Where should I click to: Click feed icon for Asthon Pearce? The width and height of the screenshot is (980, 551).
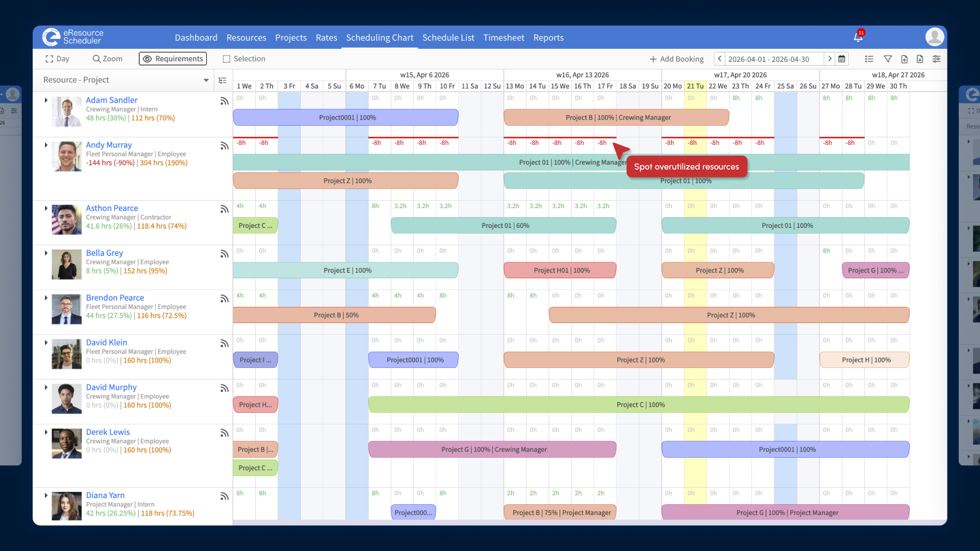[x=224, y=210]
